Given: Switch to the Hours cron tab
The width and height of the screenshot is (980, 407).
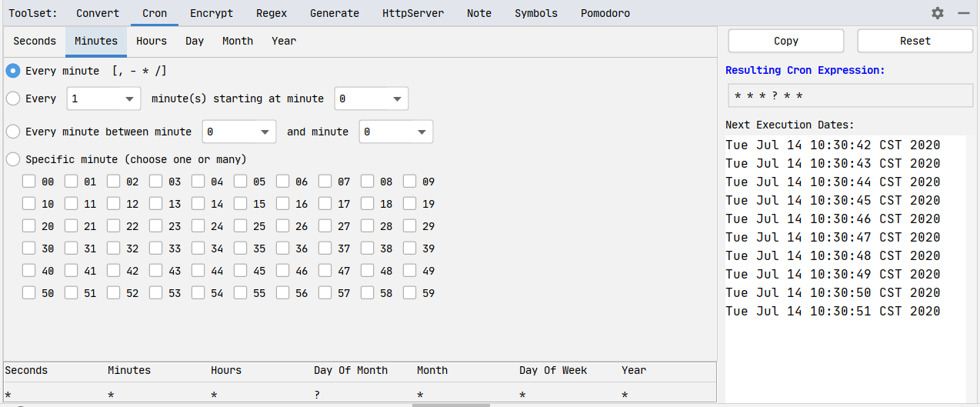Looking at the screenshot, I should (152, 41).
